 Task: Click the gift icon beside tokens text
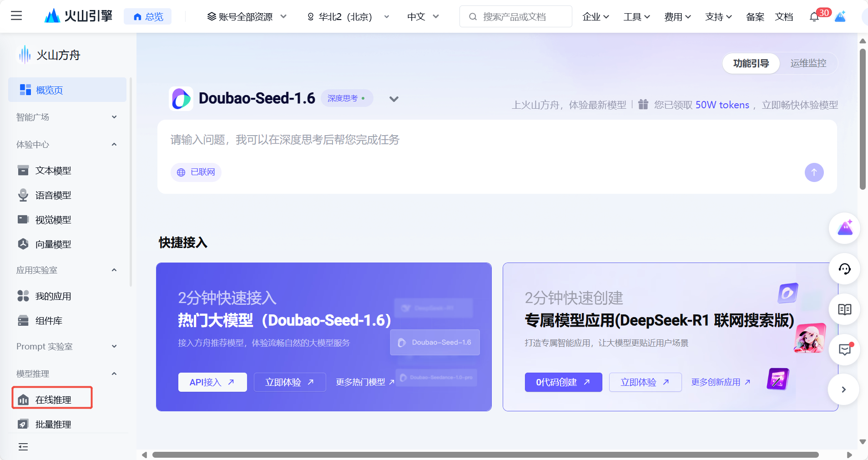(643, 104)
